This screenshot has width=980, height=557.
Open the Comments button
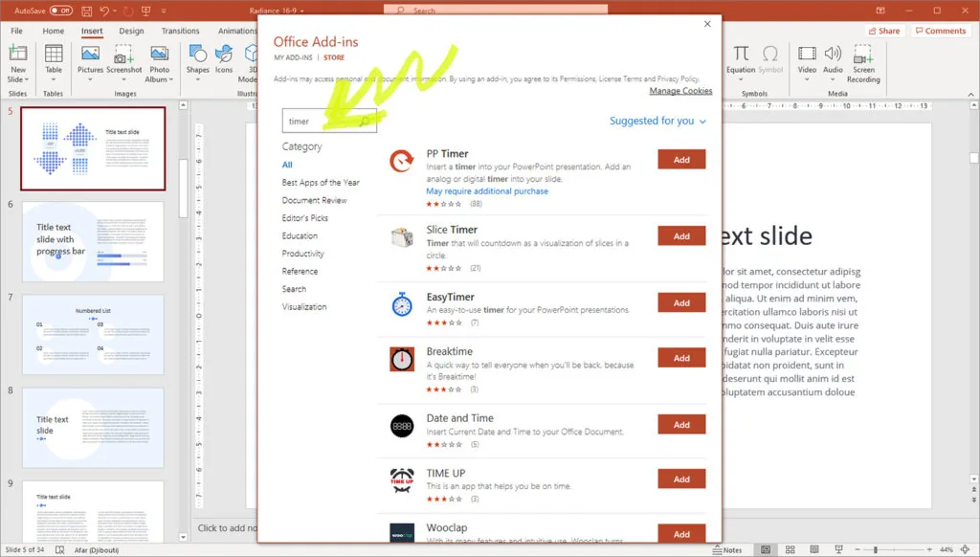pyautogui.click(x=940, y=31)
